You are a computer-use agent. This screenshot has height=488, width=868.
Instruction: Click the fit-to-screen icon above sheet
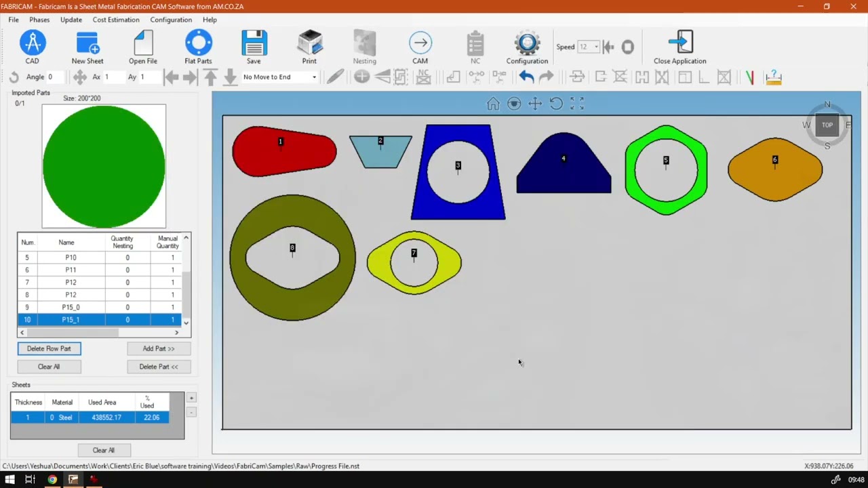[577, 104]
